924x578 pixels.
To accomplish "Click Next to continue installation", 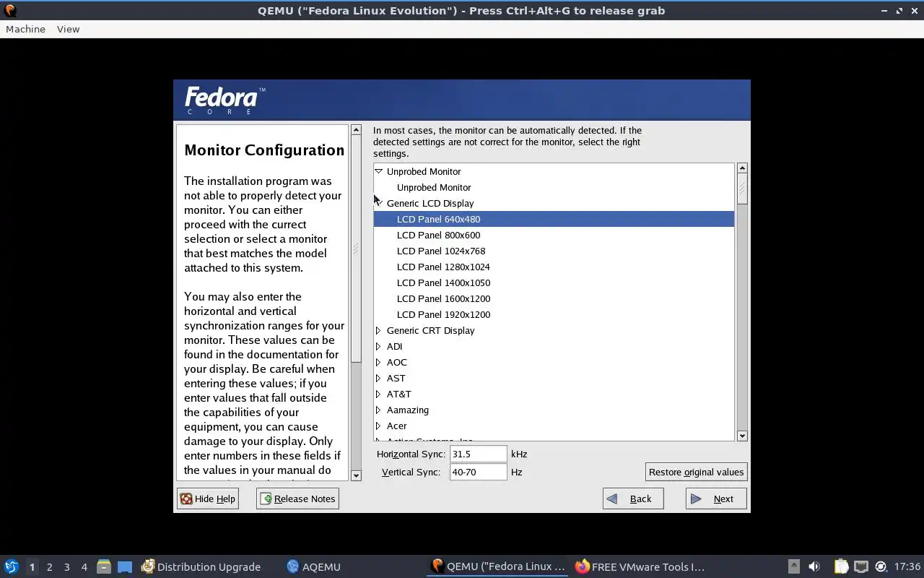I will 716,499.
